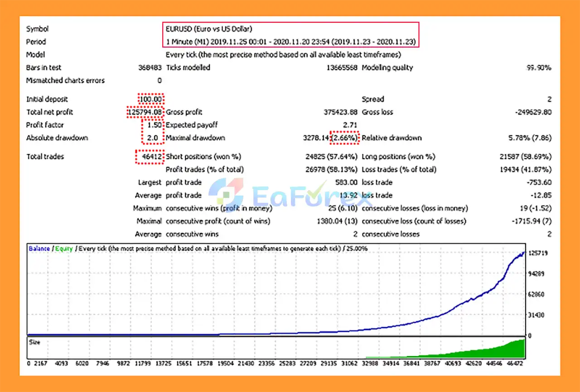Click the green Equity legend label
Image resolution: width=580 pixels, height=392 pixels.
64,249
